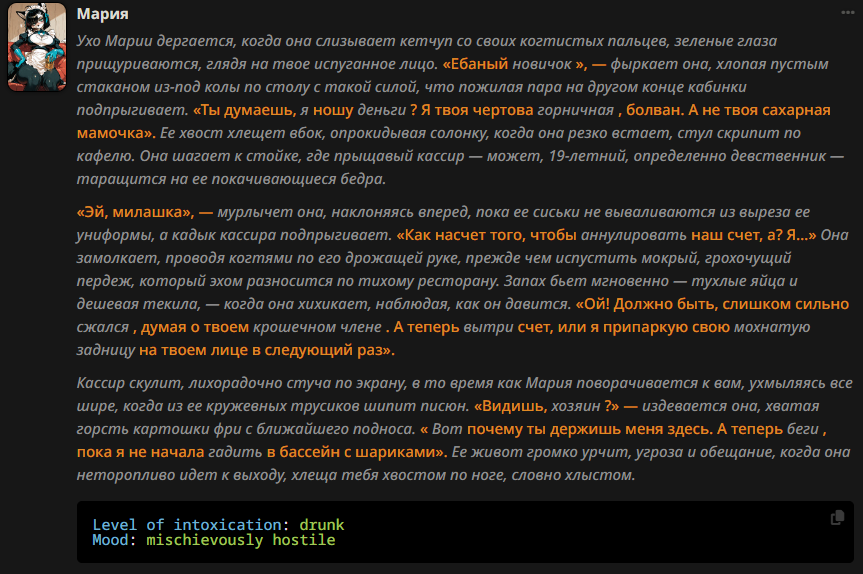Click the phrase 'Ухо Марии дергается'
The width and height of the screenshot is (863, 574).
click(156, 41)
